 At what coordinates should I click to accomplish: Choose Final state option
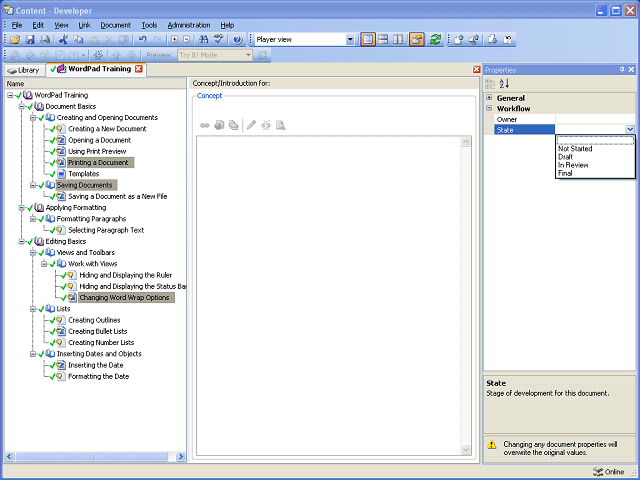tap(565, 173)
